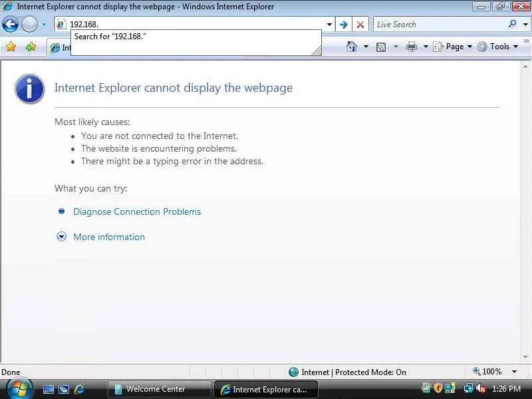Screen dimensions: 532x399
Task: Open the Favorites Center star
Action: coord(11,47)
